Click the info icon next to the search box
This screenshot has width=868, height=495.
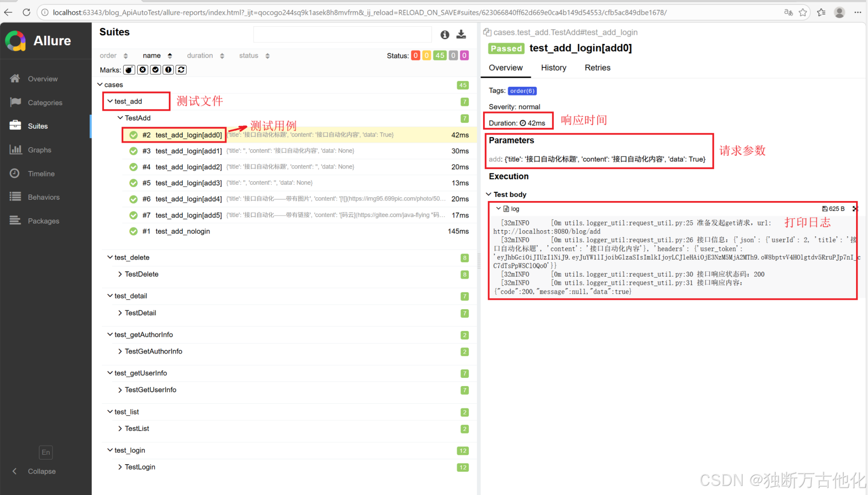(x=445, y=35)
